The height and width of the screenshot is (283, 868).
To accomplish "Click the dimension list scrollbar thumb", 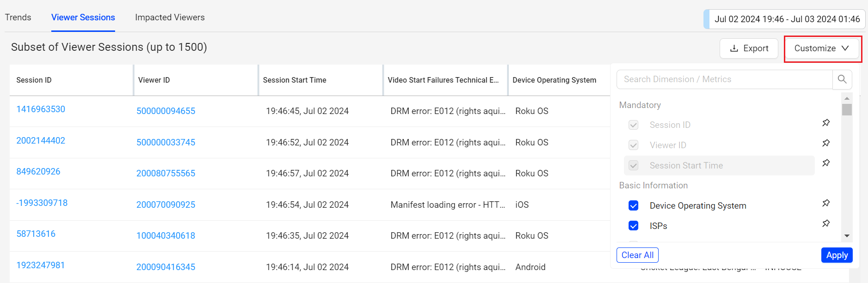I will point(847,110).
